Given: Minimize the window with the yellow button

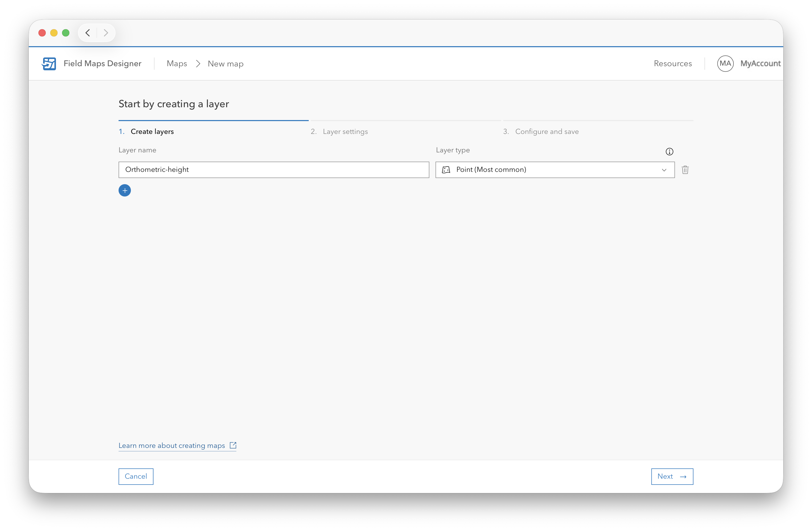Looking at the screenshot, I should click(54, 33).
